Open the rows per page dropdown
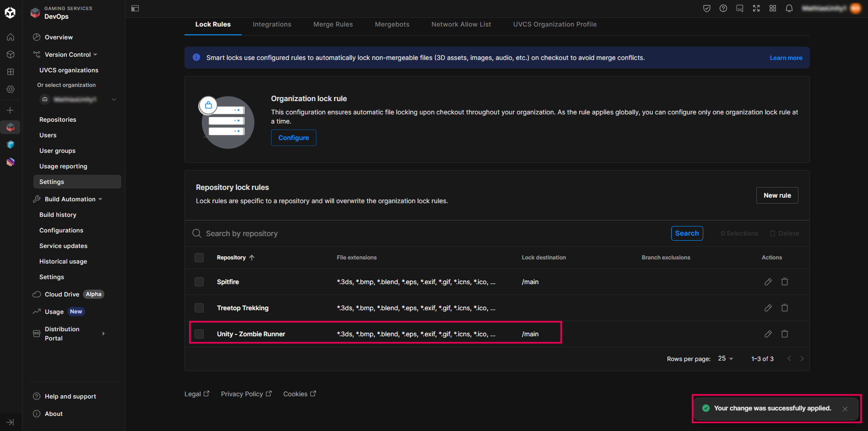Viewport: 868px width, 431px height. pyautogui.click(x=725, y=359)
